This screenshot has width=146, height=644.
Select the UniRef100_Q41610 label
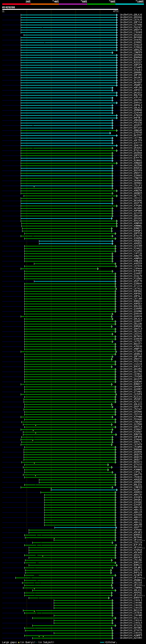point(131,93)
